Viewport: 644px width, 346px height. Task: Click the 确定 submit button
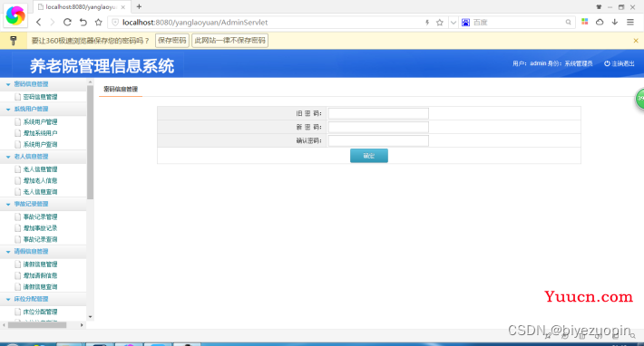[x=369, y=156]
